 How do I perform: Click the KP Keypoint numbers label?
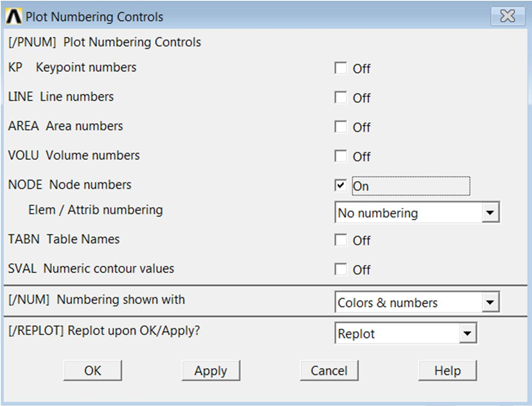pyautogui.click(x=72, y=67)
